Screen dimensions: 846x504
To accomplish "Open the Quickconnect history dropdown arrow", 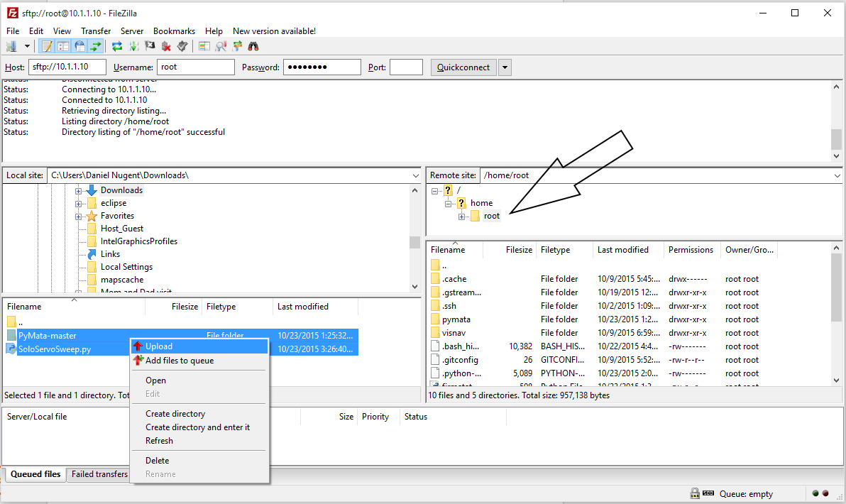I will [x=505, y=67].
